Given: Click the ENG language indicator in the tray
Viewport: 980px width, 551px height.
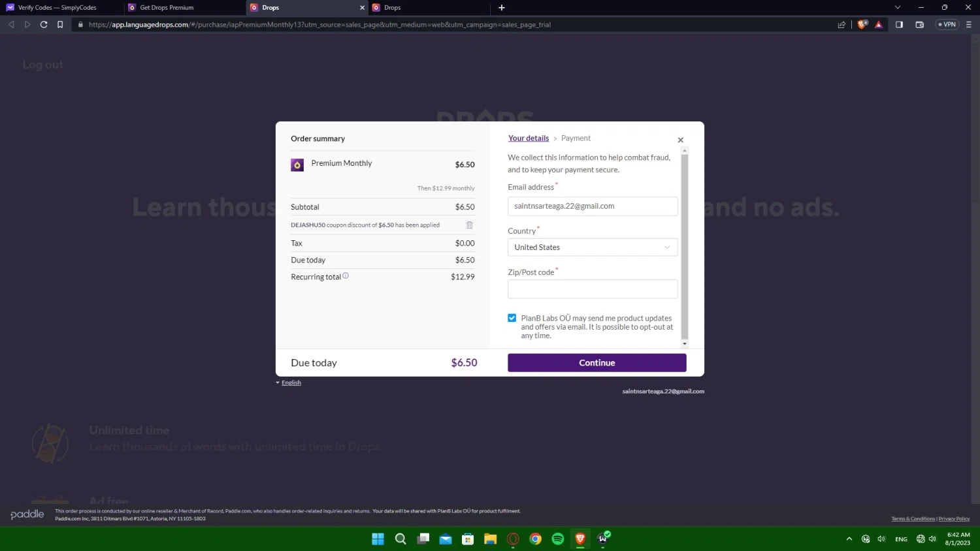Looking at the screenshot, I should 901,539.
